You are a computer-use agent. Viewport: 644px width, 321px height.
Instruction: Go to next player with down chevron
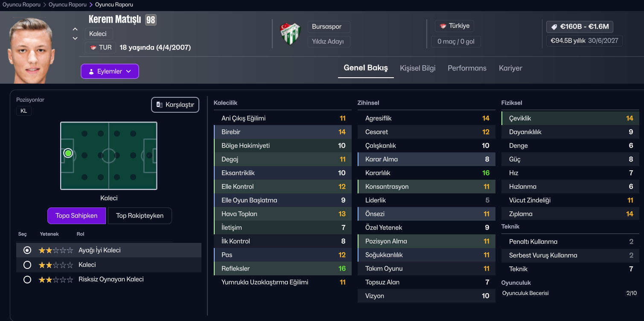coord(75,38)
